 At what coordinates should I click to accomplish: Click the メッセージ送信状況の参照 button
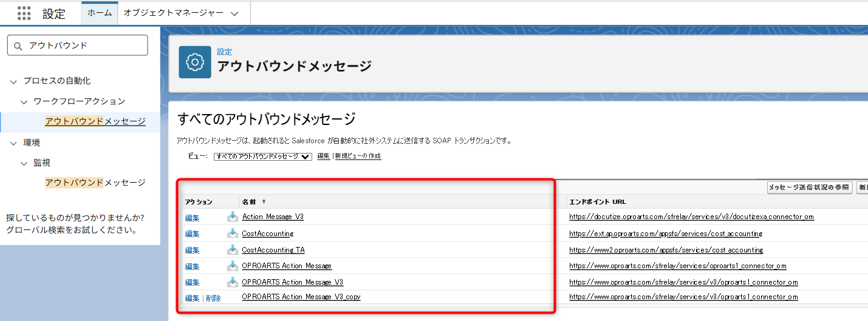[x=810, y=188]
